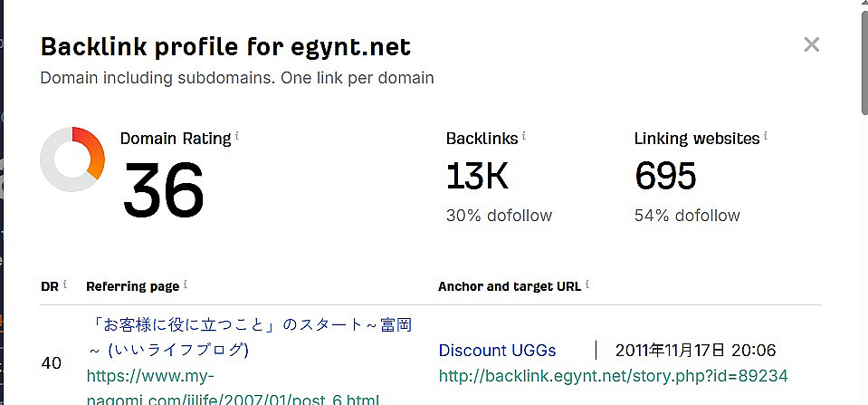
Task: Close the backlink profile dialog
Action: click(811, 44)
